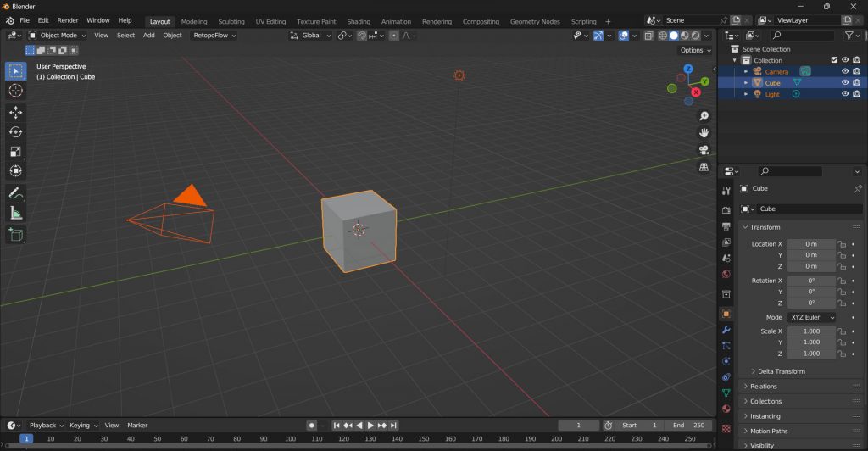Switch to the Geometry Nodes workspace tab

(x=535, y=21)
